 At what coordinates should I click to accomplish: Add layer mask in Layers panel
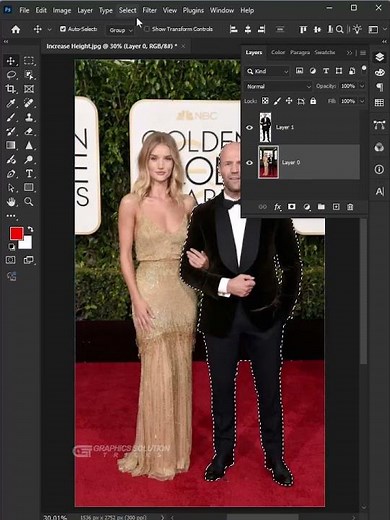coord(292,207)
